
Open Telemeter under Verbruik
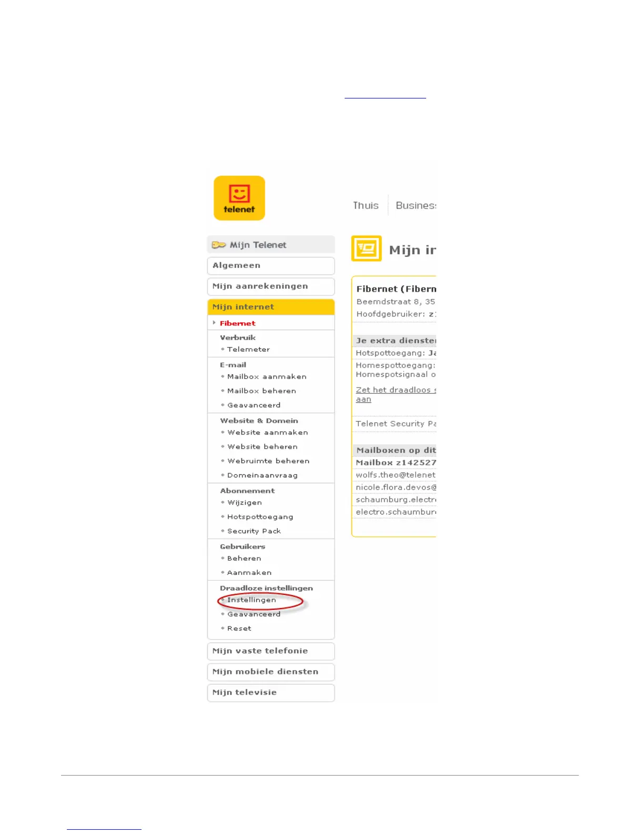(x=248, y=349)
